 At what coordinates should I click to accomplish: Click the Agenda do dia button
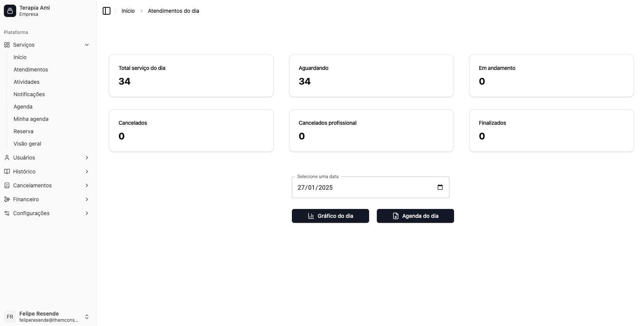[415, 216]
